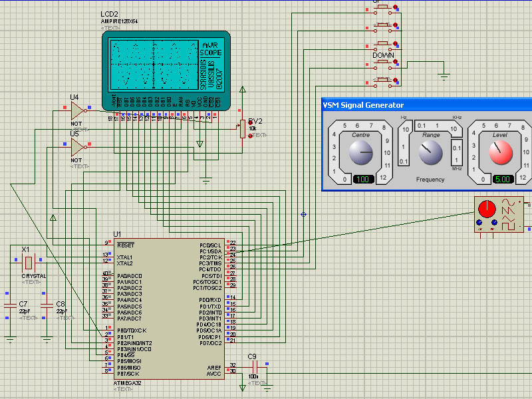Click the X1 crystal component
Viewport: 532px width, 399px height.
coord(27,263)
